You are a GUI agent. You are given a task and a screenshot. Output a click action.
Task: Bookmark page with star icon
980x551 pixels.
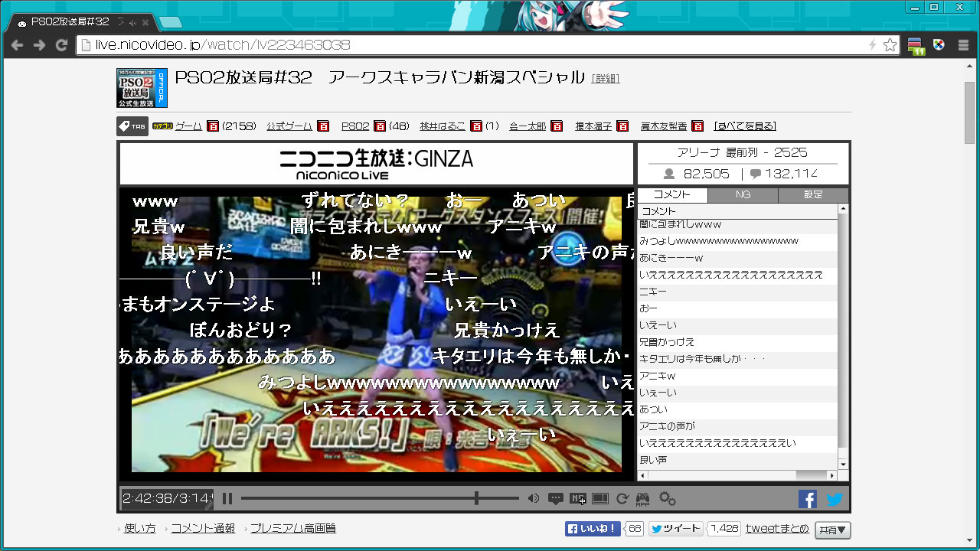[x=890, y=45]
